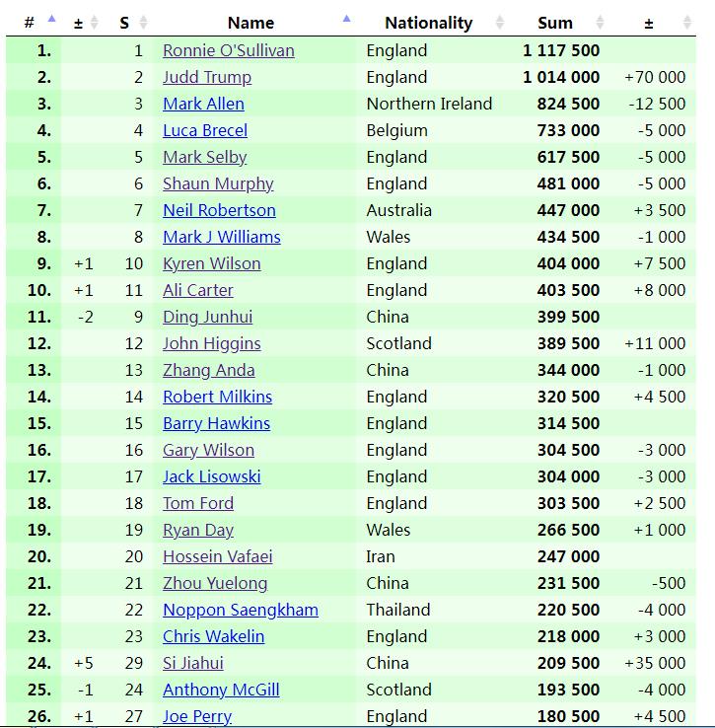Click the Mark Allen name link
The height and width of the screenshot is (728, 715).
(203, 104)
